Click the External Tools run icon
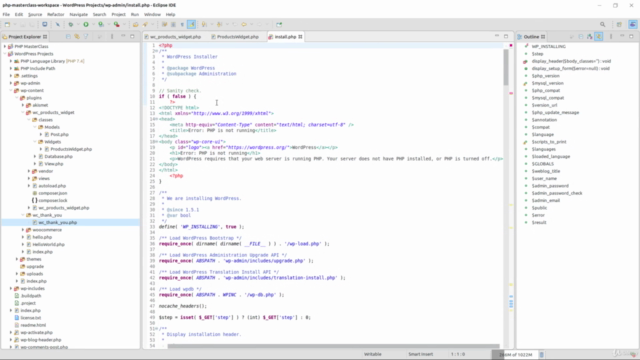Screen dimensions: 640x360 pyautogui.click(x=117, y=24)
